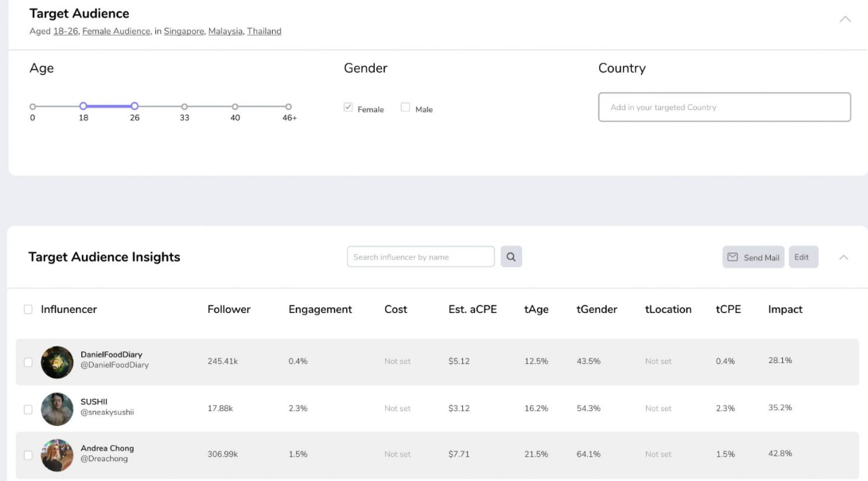
Task: Focus the targeted Country input field
Action: click(724, 108)
